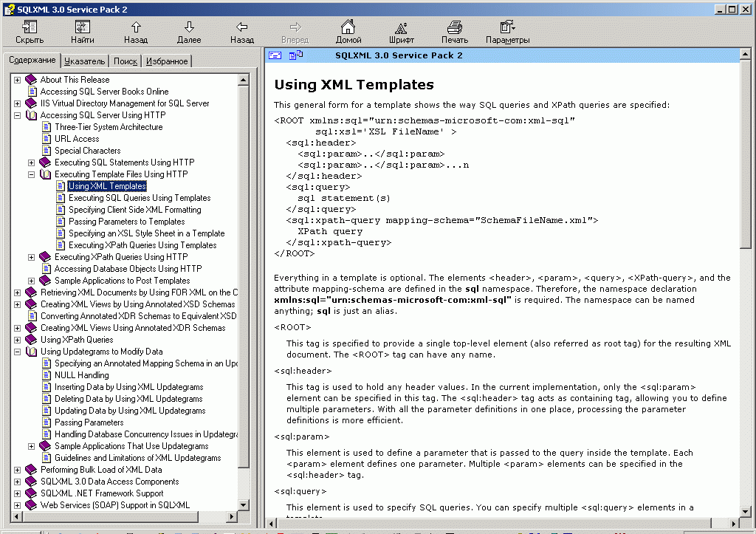Click the book icon beside SQLXML .NET Framework Support

[x=31, y=493]
